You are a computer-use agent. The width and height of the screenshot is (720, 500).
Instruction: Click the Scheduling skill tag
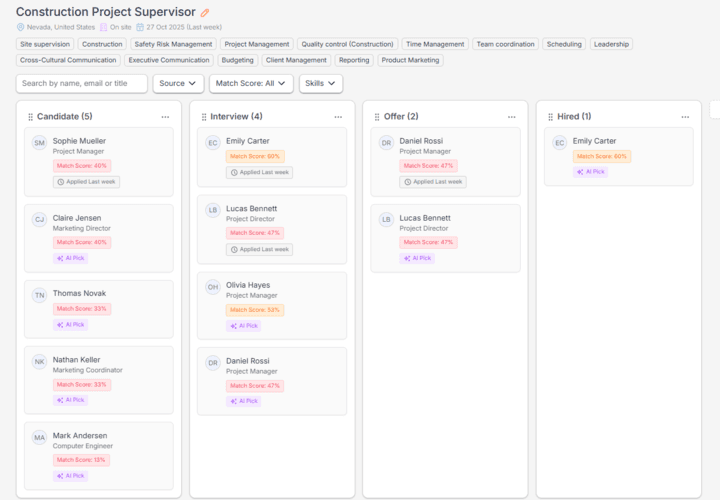(x=564, y=44)
